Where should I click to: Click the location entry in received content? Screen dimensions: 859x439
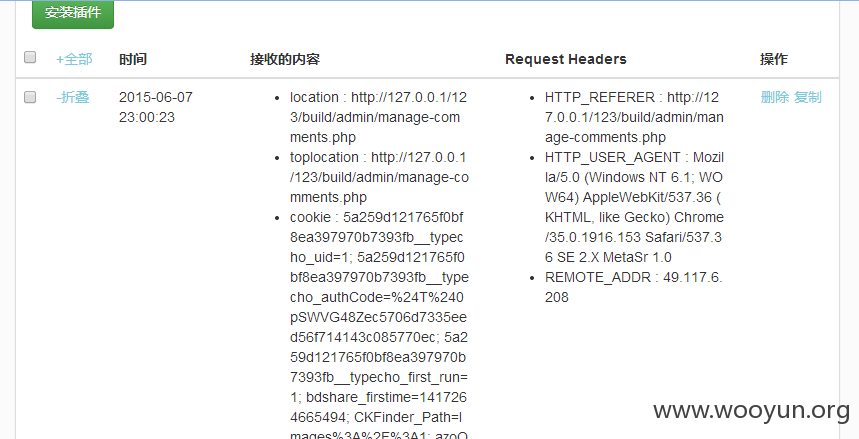[379, 117]
